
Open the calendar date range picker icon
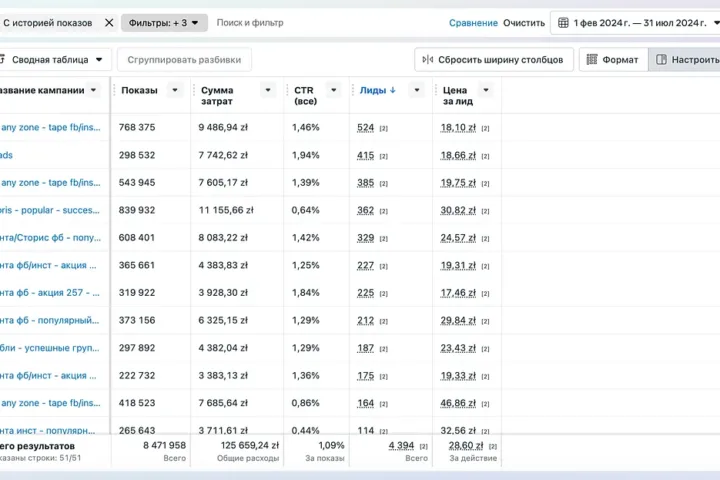pos(563,23)
